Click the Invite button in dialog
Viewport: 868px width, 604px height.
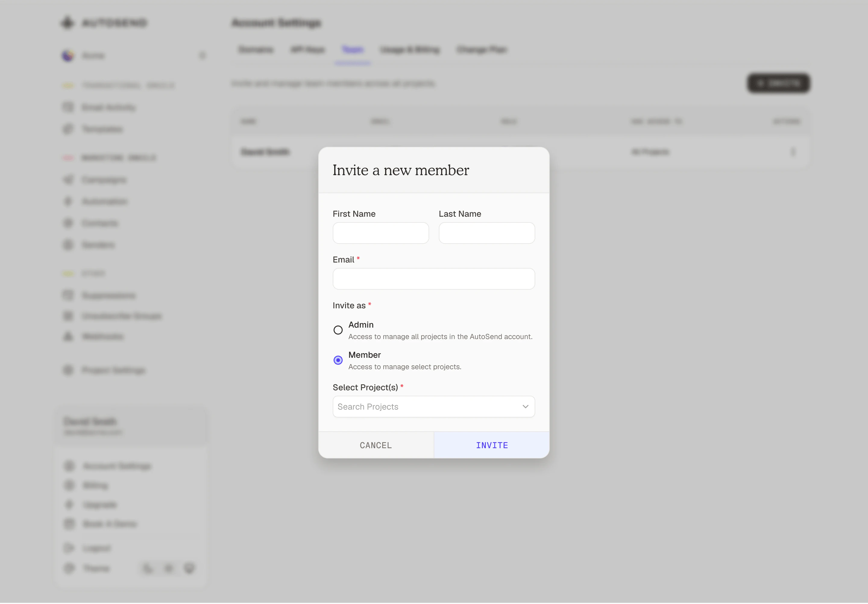[492, 445]
